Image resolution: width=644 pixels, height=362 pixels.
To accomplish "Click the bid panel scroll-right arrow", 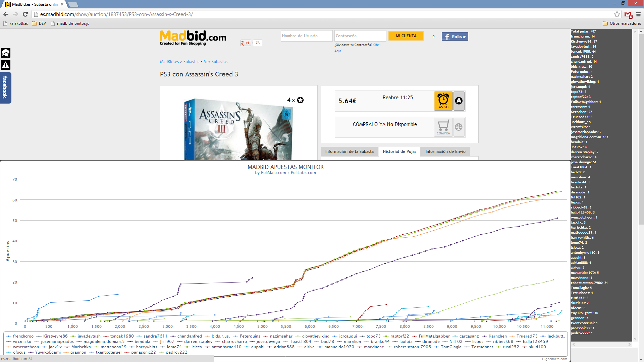I will point(630,344).
